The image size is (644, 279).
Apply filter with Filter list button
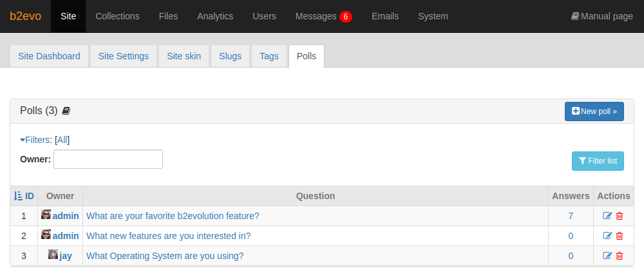[598, 161]
